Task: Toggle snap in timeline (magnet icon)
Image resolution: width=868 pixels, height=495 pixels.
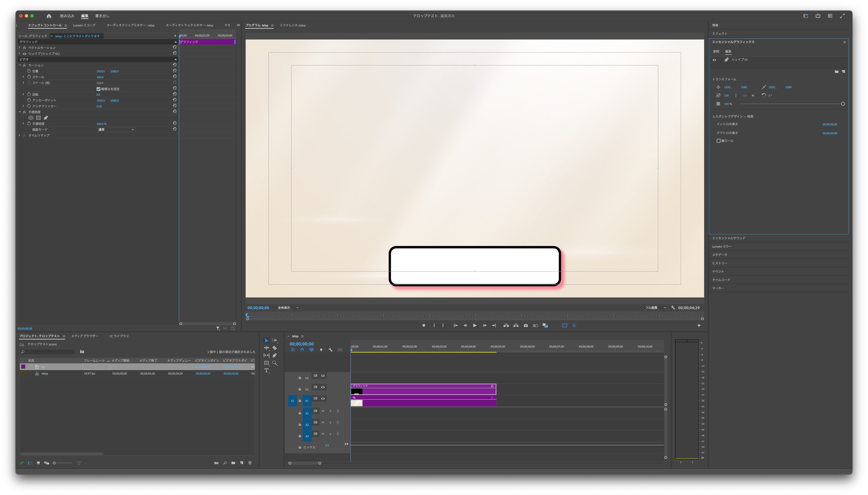Action: (302, 349)
